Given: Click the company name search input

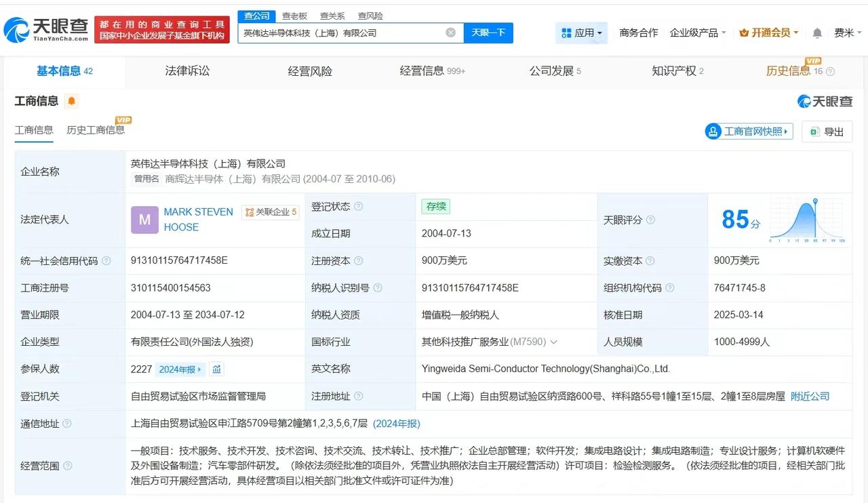Looking at the screenshot, I should click(x=351, y=33).
